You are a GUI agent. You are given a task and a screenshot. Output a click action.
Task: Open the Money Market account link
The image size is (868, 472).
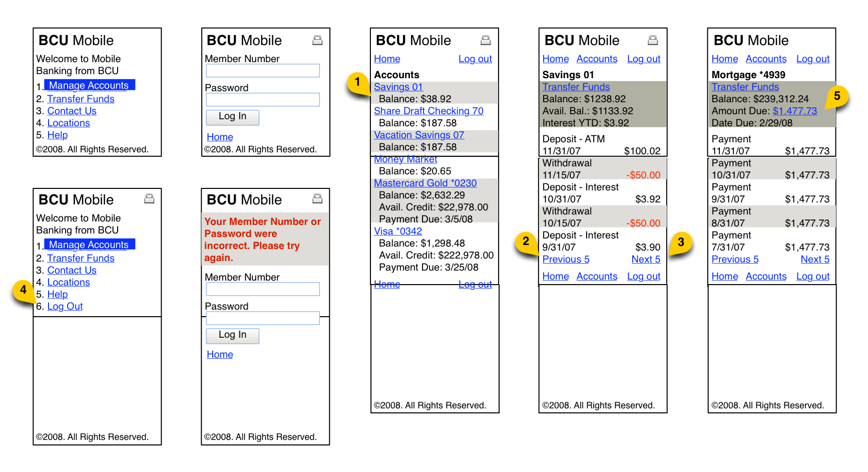[405, 159]
